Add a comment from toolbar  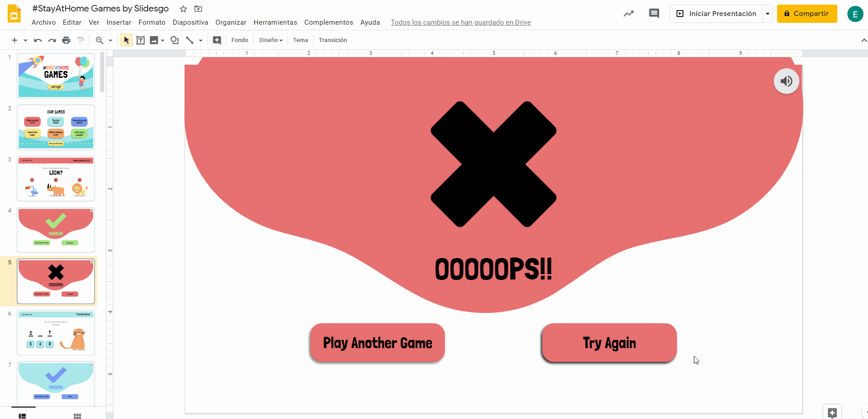(x=217, y=40)
